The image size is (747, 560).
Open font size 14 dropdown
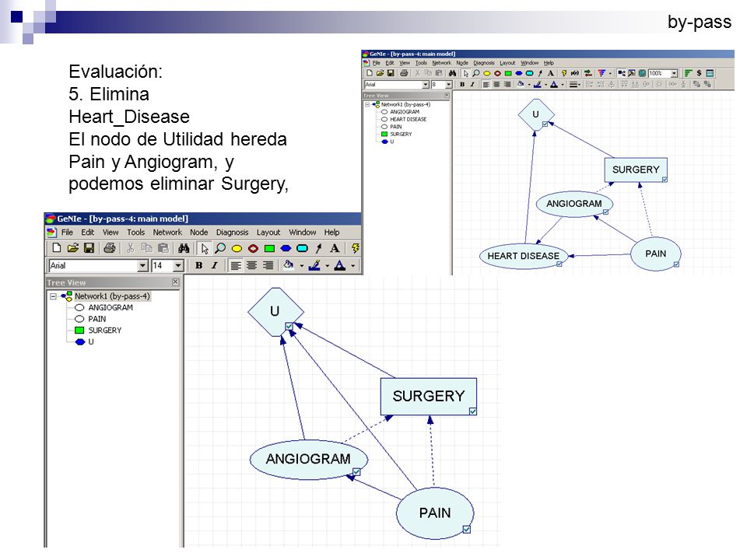click(178, 266)
